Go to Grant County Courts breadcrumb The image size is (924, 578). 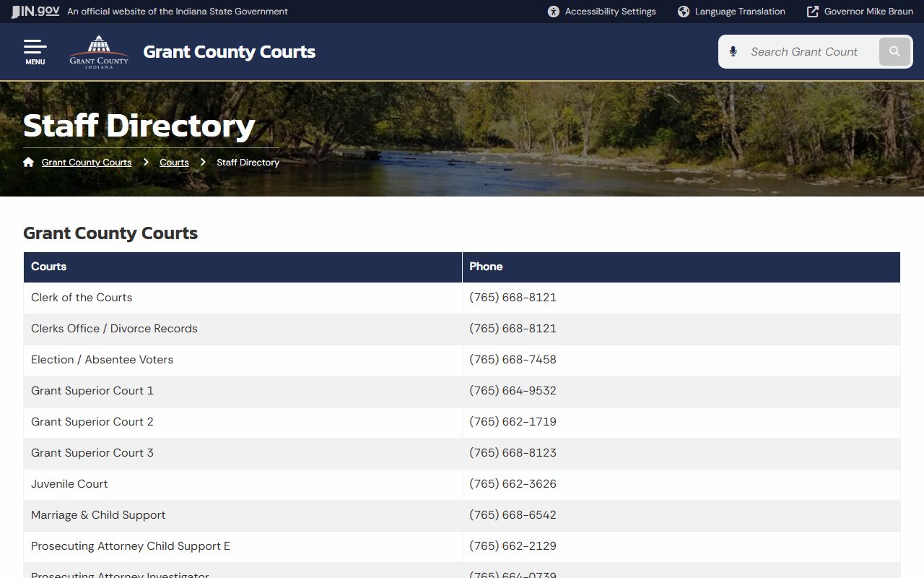click(87, 163)
